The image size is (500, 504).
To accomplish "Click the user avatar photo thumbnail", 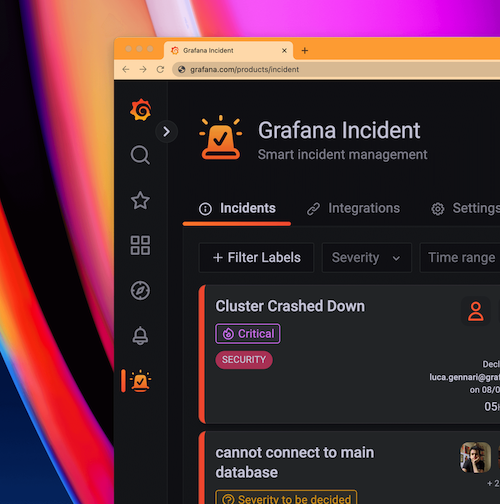I will coord(475,457).
